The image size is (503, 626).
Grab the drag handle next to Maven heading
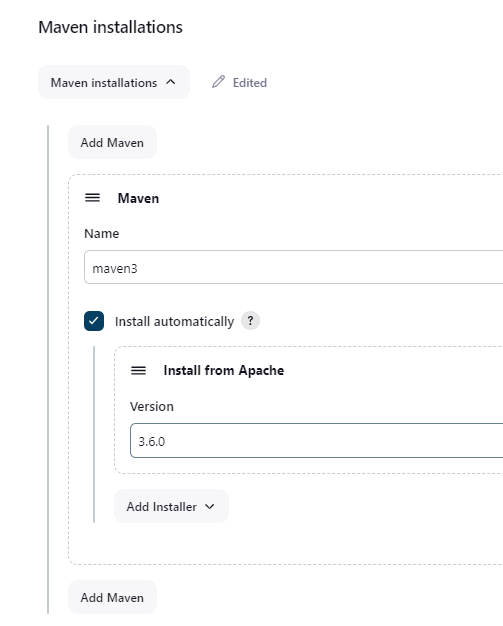tap(93, 198)
